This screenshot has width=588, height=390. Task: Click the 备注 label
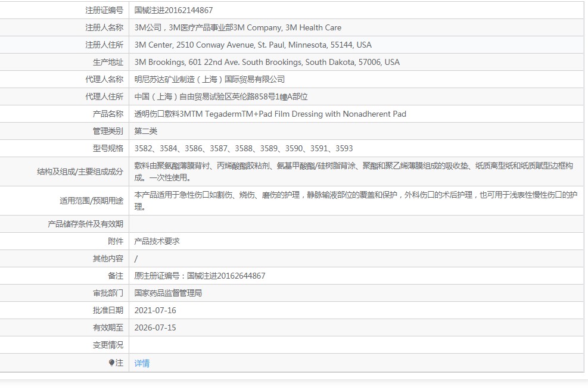click(116, 276)
